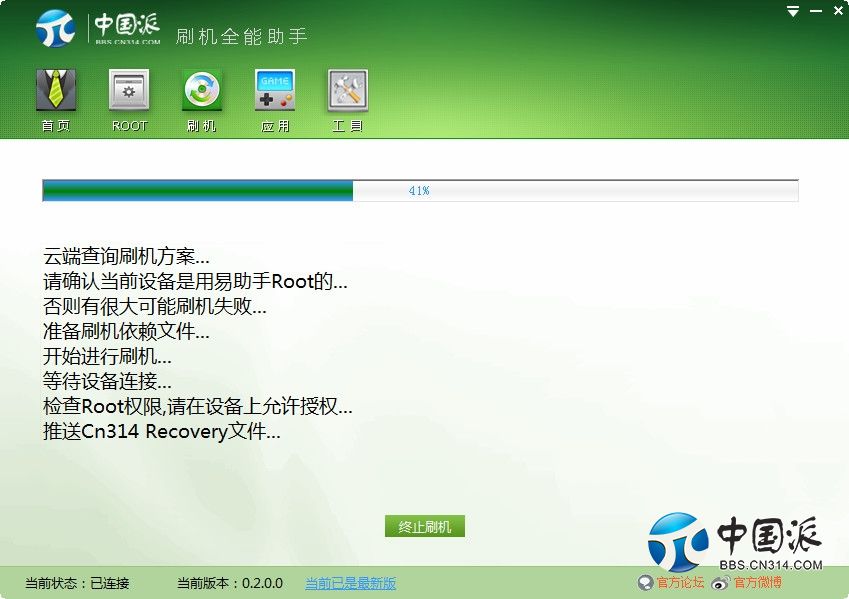Close the 刷机全能助手 window
Image resolution: width=849 pixels, height=599 pixels.
click(838, 11)
